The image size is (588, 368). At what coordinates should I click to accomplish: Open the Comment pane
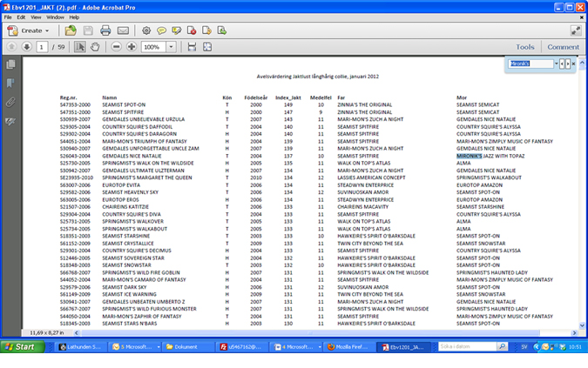coord(563,47)
